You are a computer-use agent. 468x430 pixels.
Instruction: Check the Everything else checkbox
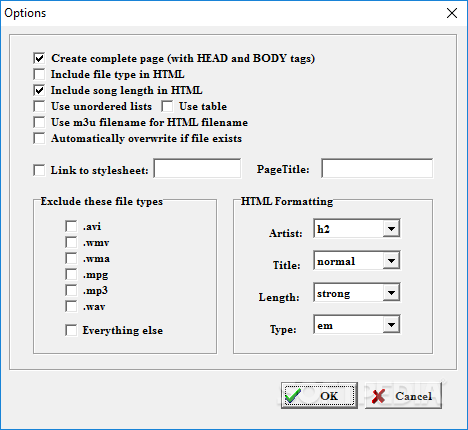[x=71, y=330]
